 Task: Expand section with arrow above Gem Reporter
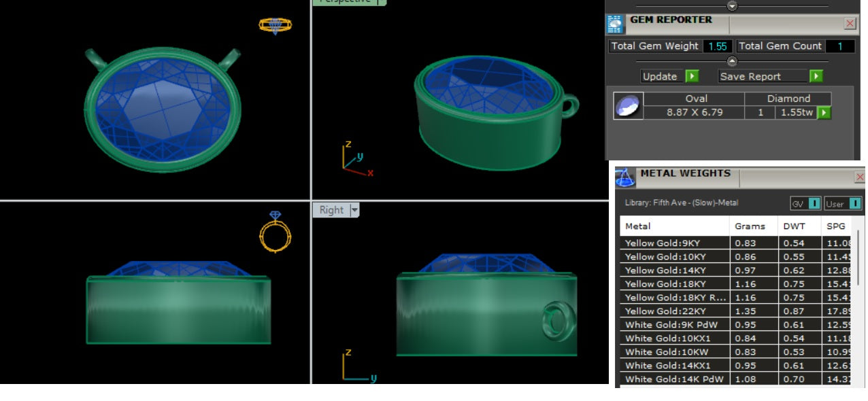pos(732,5)
